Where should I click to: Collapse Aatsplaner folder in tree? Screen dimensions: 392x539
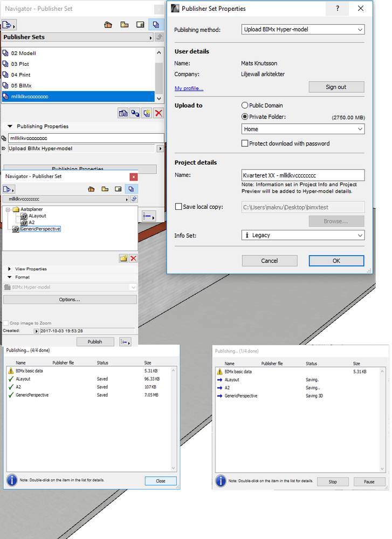(8, 209)
